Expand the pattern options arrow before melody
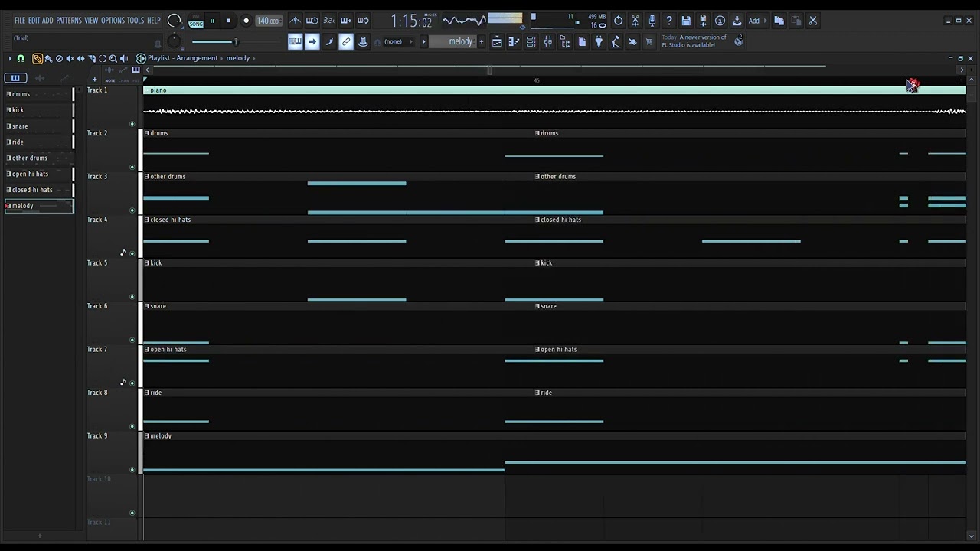 point(423,41)
